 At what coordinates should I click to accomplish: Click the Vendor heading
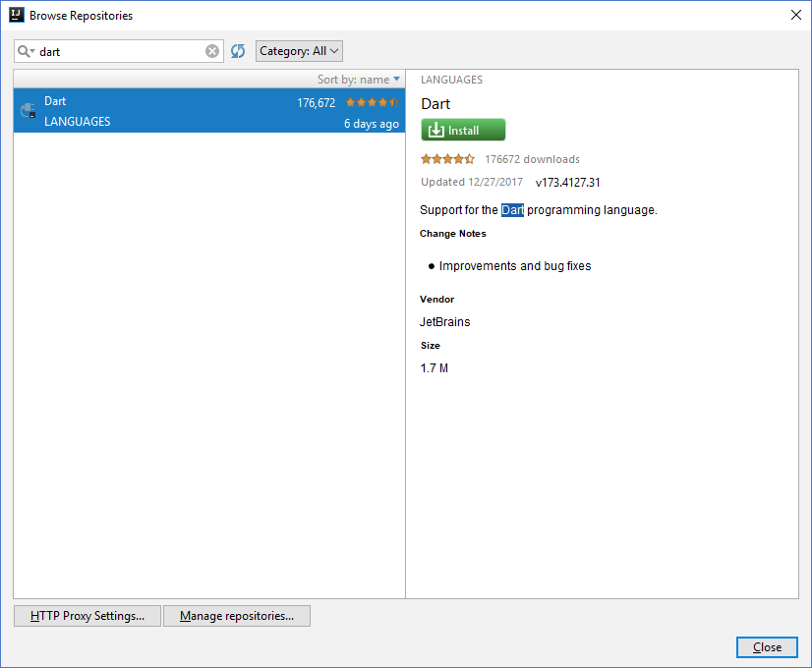click(436, 299)
